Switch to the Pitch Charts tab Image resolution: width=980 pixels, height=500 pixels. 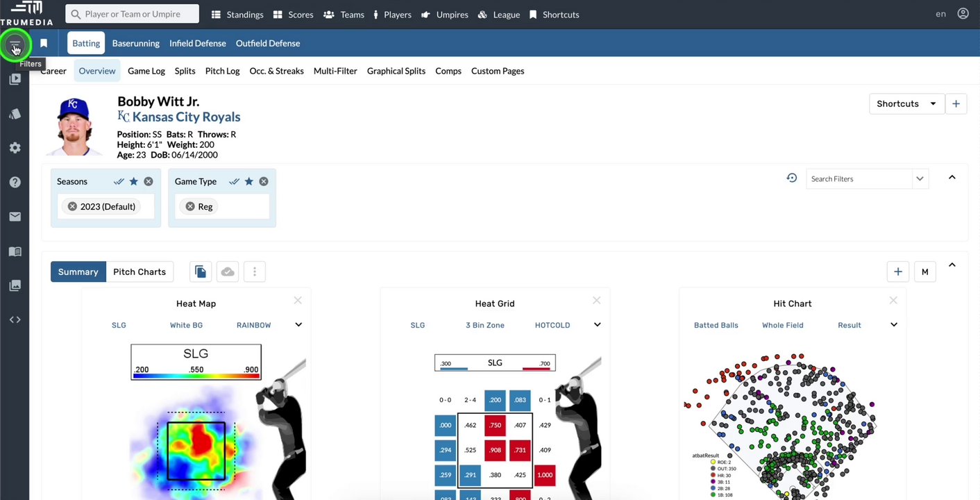[140, 272]
